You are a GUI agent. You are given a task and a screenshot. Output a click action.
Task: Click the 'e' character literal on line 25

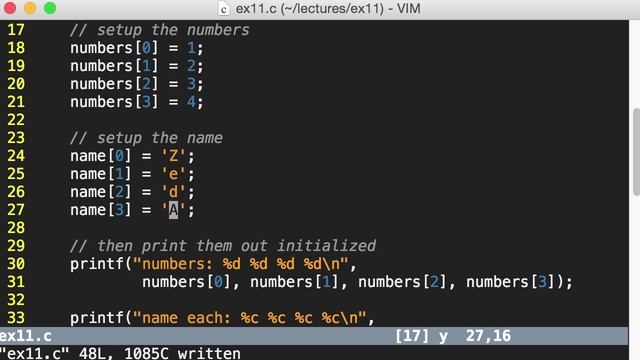coord(173,174)
